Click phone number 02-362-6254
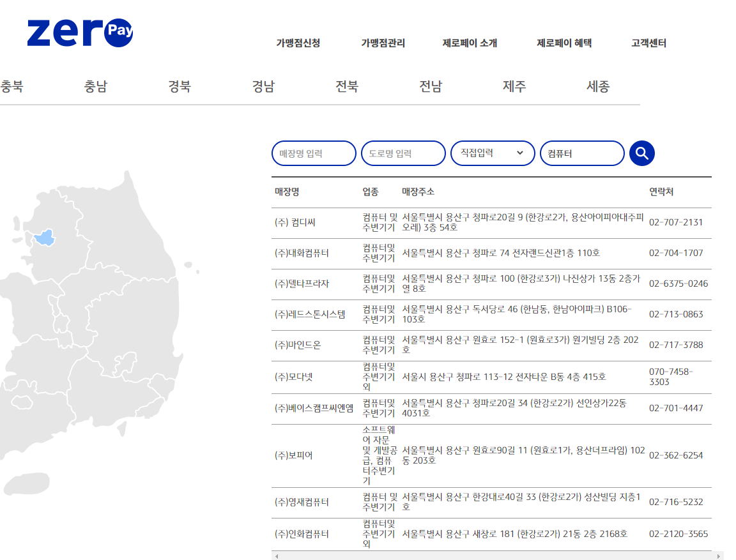 pos(676,455)
